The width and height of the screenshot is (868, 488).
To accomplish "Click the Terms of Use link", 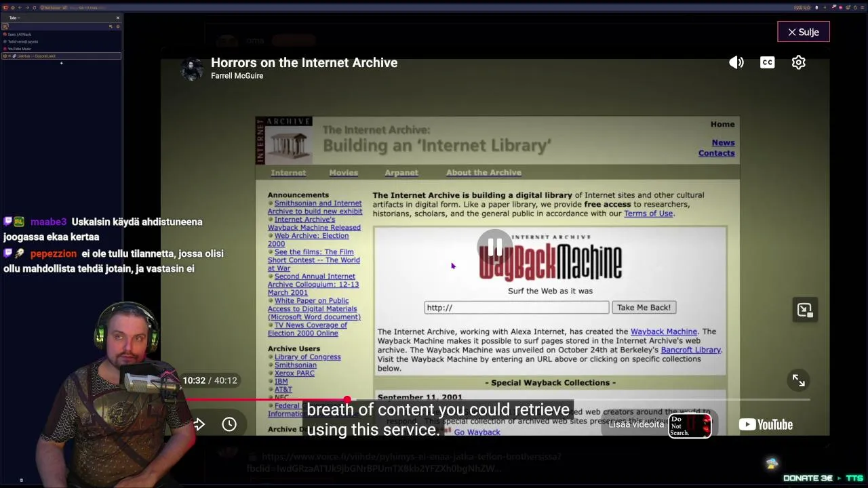I will [648, 213].
